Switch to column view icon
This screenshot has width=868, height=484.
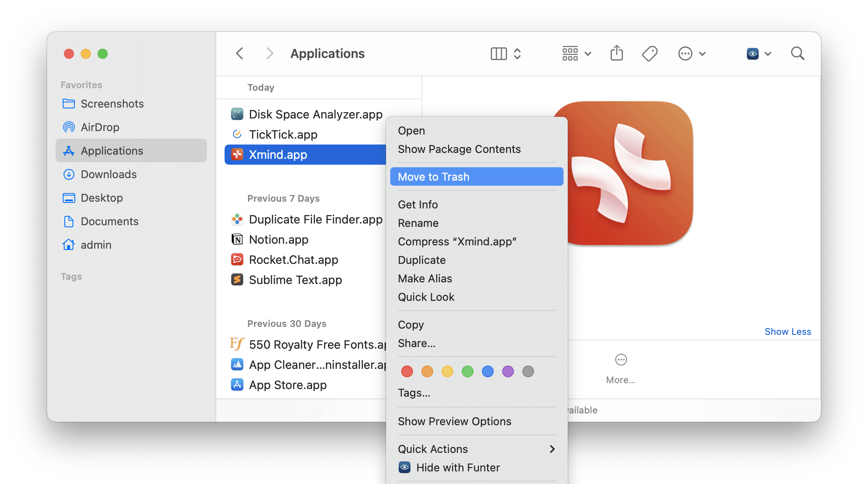tap(499, 54)
